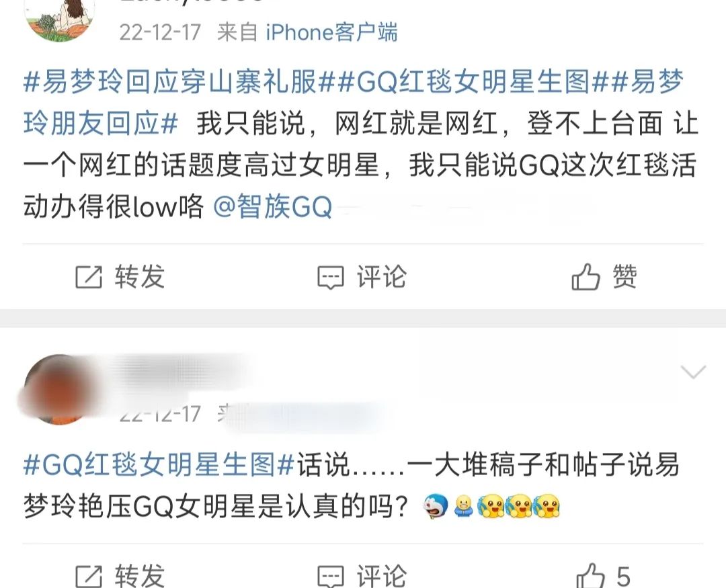726x588 pixels.
Task: Open GQ红毯女明星生图 hashtag in second post
Action: (159, 464)
